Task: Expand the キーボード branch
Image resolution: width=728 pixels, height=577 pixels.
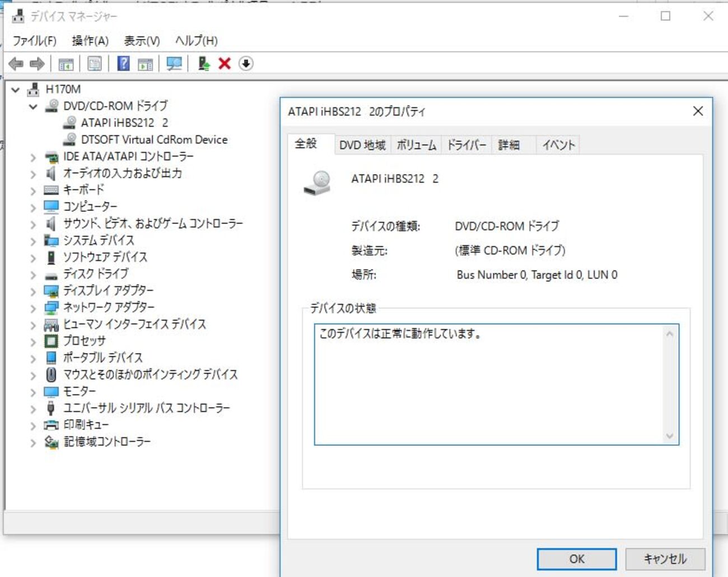Action: coord(33,191)
